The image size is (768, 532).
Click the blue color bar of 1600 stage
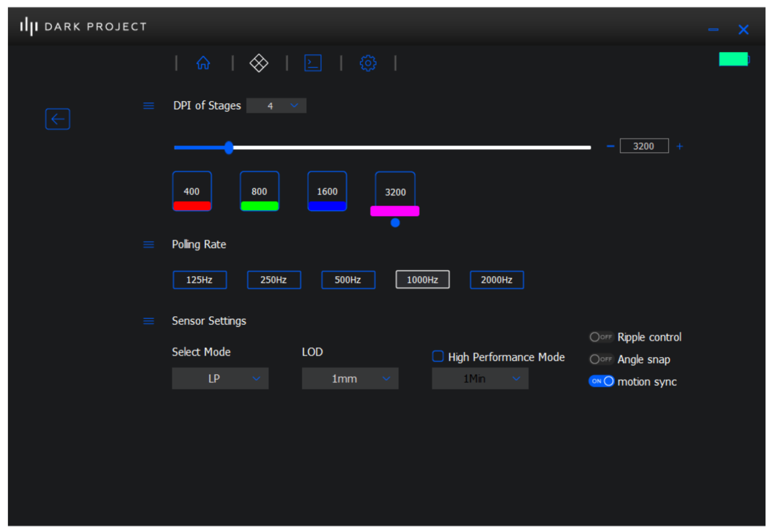pyautogui.click(x=327, y=206)
